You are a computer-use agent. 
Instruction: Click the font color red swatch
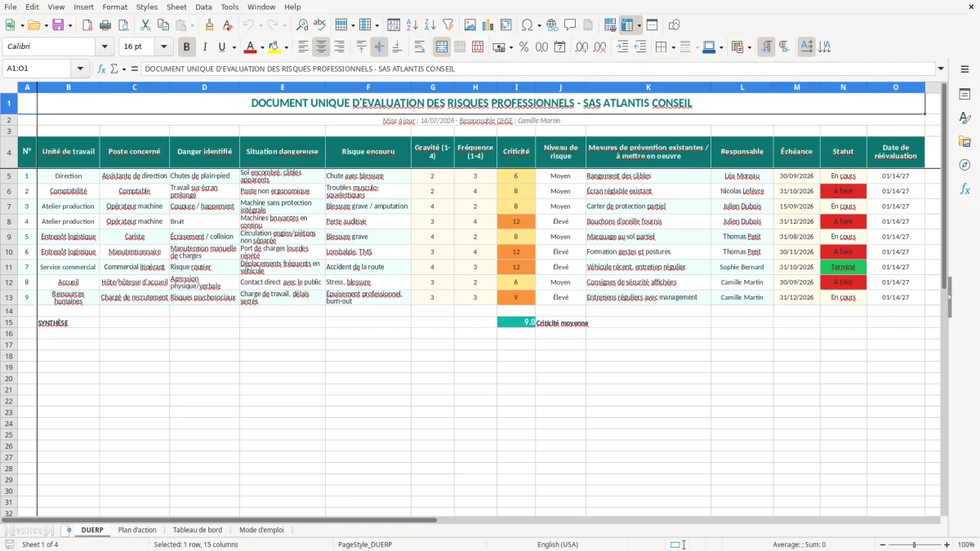251,47
